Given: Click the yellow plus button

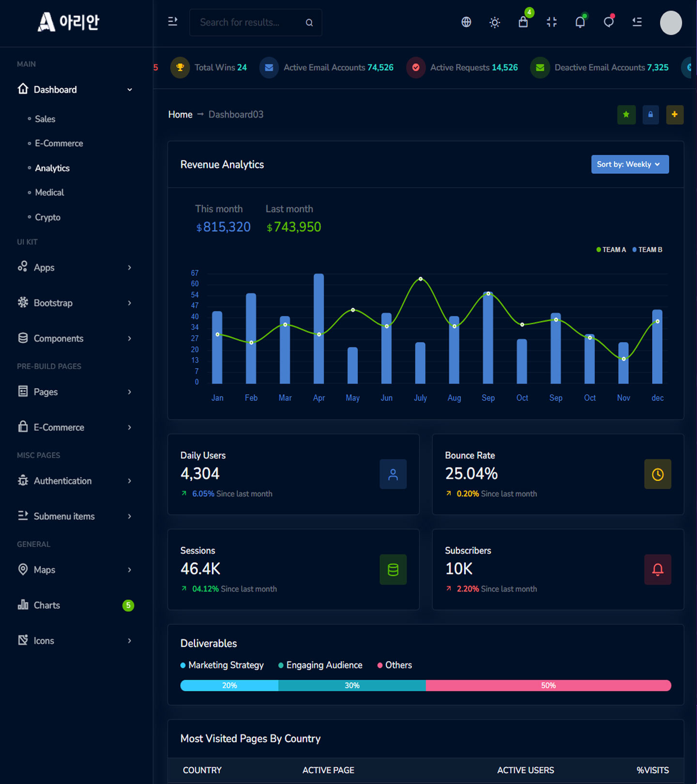Looking at the screenshot, I should click(675, 115).
